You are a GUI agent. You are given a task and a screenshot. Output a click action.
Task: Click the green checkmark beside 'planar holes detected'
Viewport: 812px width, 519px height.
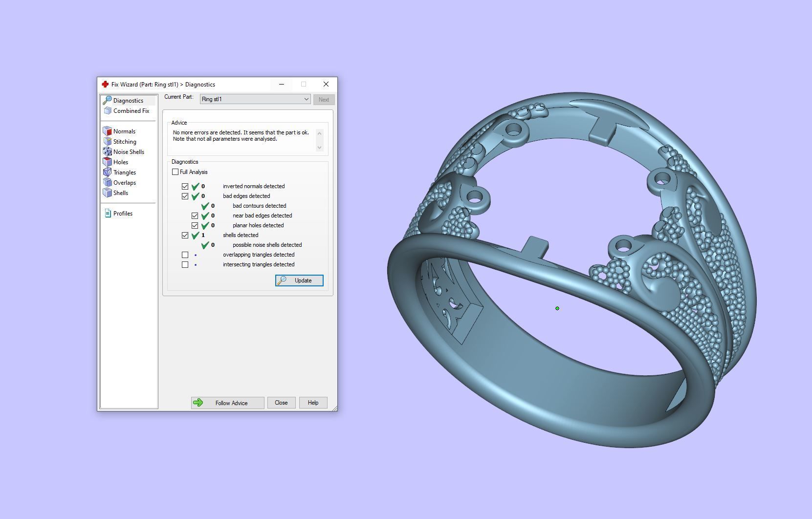(205, 225)
